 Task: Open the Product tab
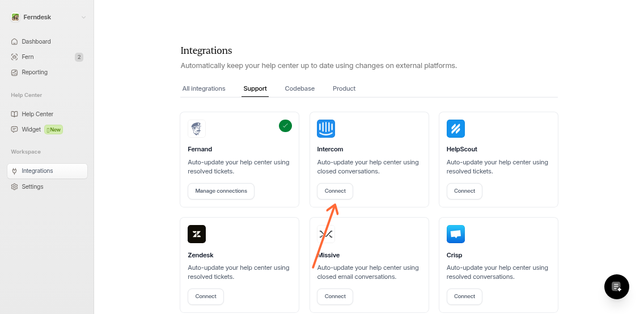(344, 88)
